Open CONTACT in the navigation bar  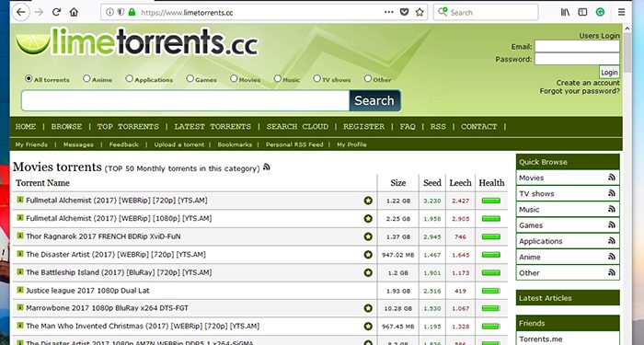coord(479,127)
